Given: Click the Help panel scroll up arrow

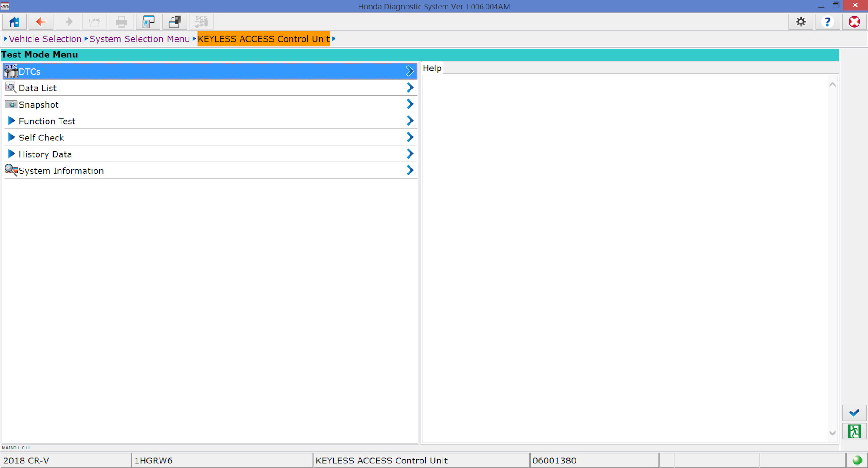Looking at the screenshot, I should 832,85.
